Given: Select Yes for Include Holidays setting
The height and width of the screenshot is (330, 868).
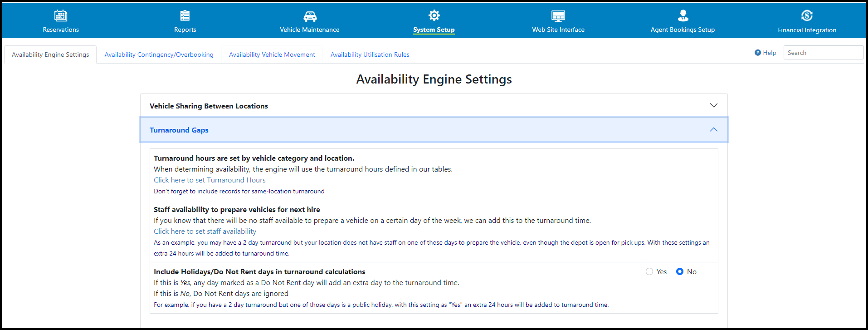Looking at the screenshot, I should 649,271.
